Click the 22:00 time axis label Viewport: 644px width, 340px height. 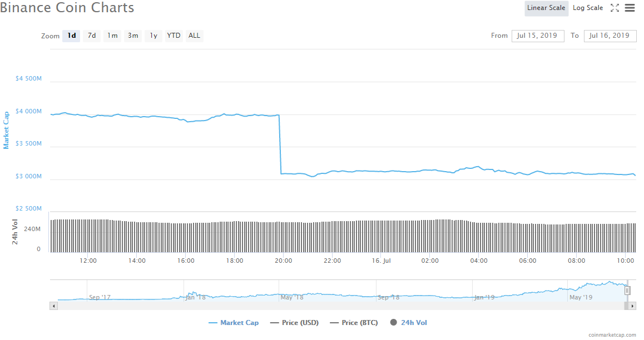point(332,261)
